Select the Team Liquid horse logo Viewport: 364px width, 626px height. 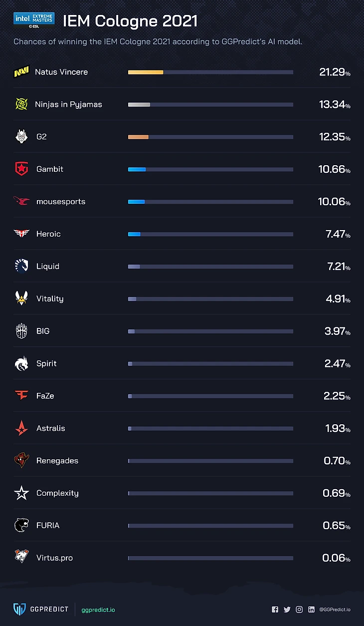coord(21,266)
